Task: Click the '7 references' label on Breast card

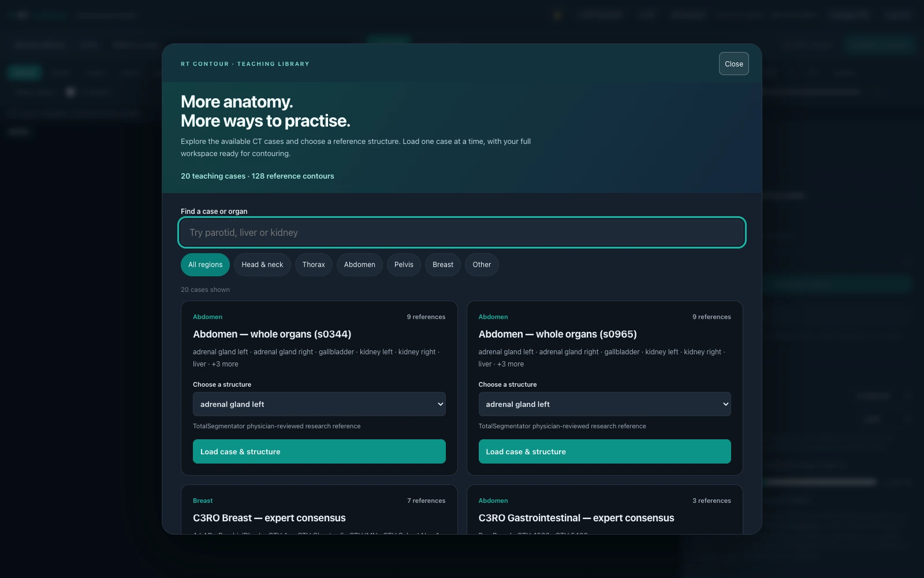Action: click(426, 501)
